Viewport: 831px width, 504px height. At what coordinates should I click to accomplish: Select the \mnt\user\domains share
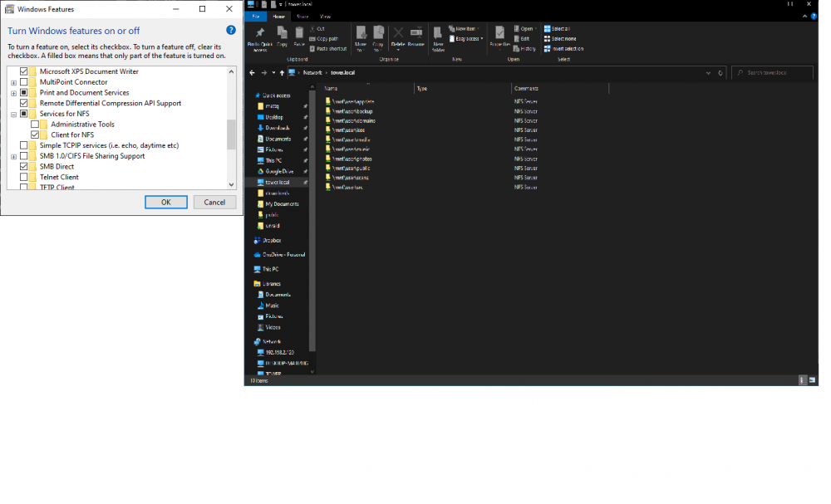click(x=351, y=120)
